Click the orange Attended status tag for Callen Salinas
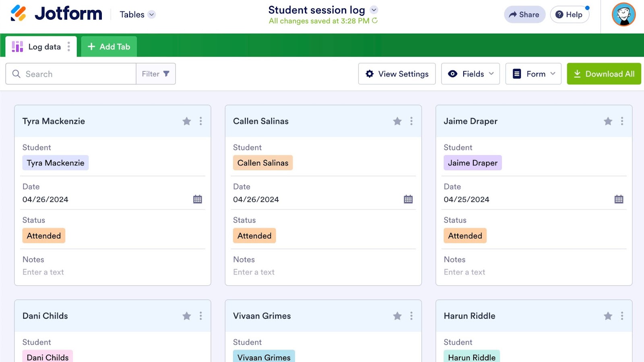 [254, 236]
